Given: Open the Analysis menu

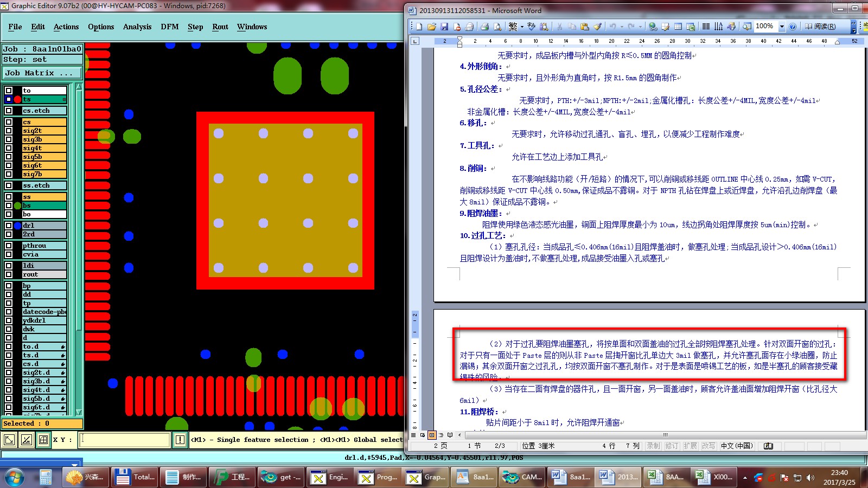Looking at the screenshot, I should (137, 27).
